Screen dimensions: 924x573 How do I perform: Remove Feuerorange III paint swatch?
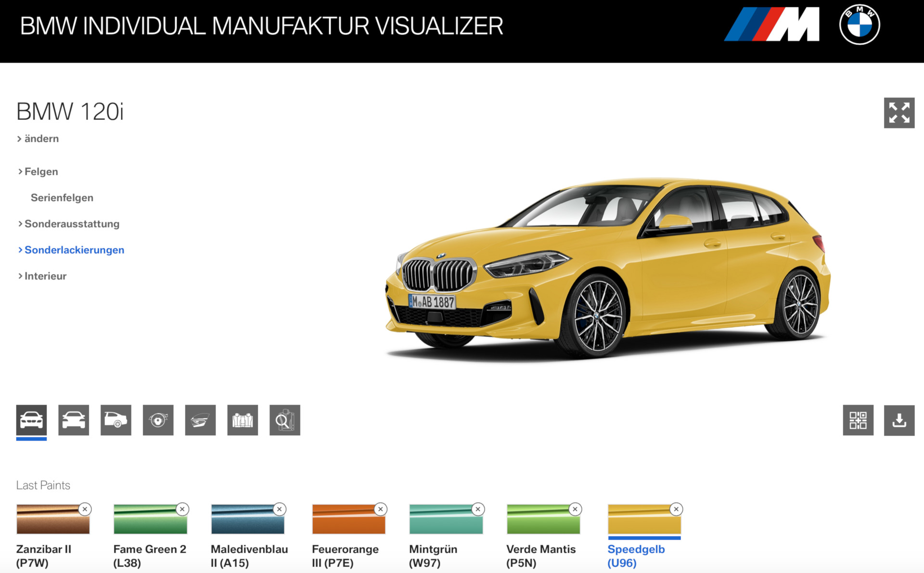tap(381, 509)
